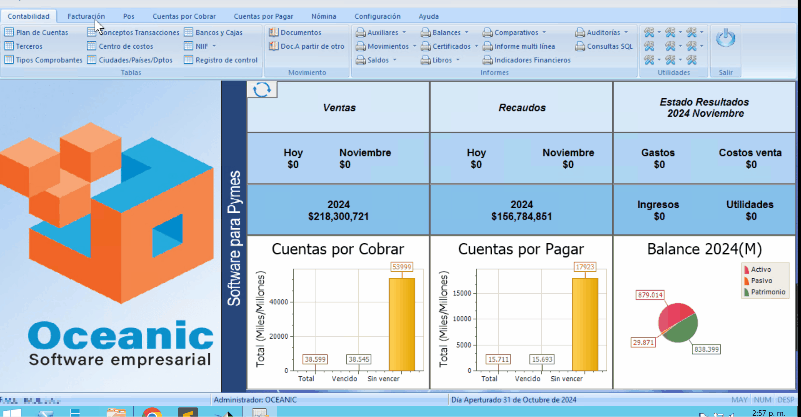Viewport: 801px width, 417px height.
Task: Open Informe multi línea report
Action: 519,46
